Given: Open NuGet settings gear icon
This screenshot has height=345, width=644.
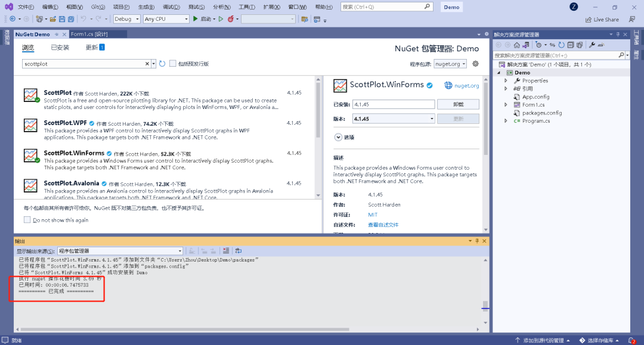Looking at the screenshot, I should 475,64.
